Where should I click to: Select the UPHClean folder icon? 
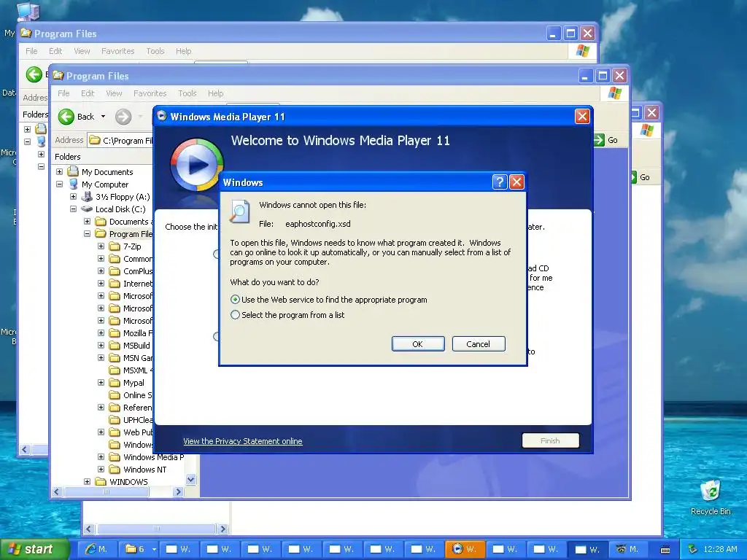point(115,419)
